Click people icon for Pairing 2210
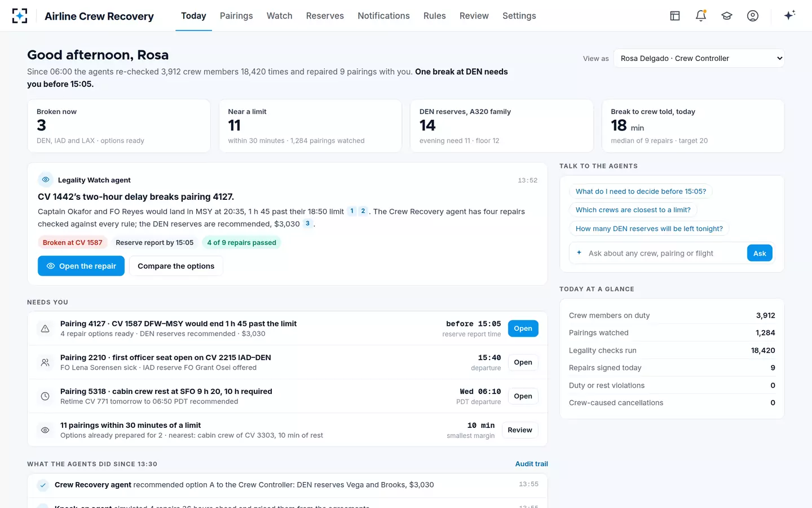 [45, 362]
